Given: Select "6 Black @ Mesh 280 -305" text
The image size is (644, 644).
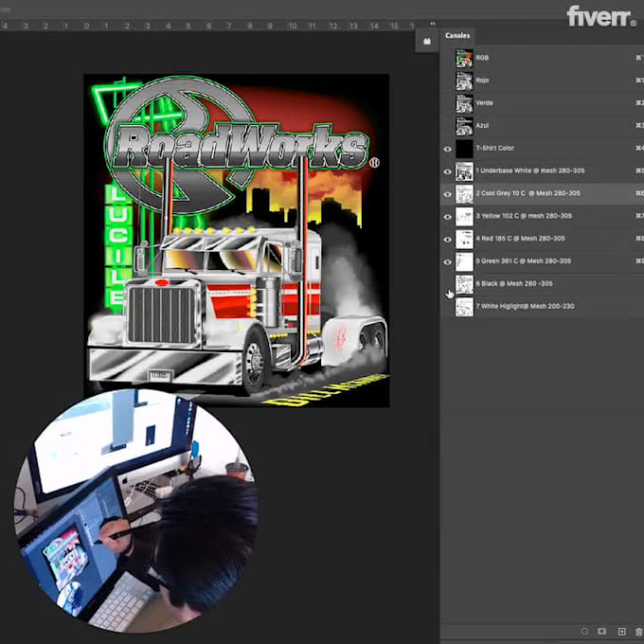Looking at the screenshot, I should click(x=514, y=283).
